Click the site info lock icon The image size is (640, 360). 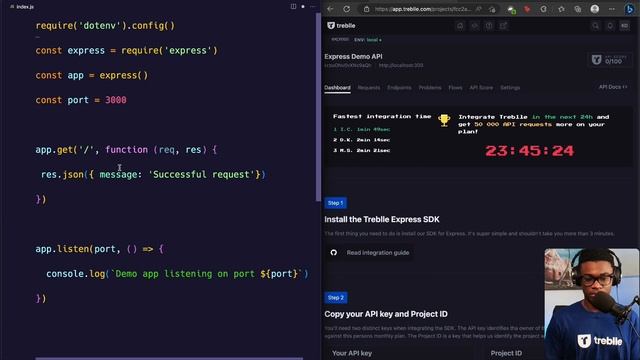pyautogui.click(x=367, y=9)
